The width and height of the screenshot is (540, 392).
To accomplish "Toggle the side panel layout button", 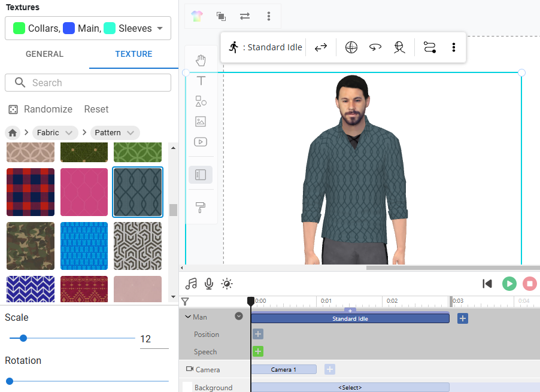I will (x=201, y=175).
